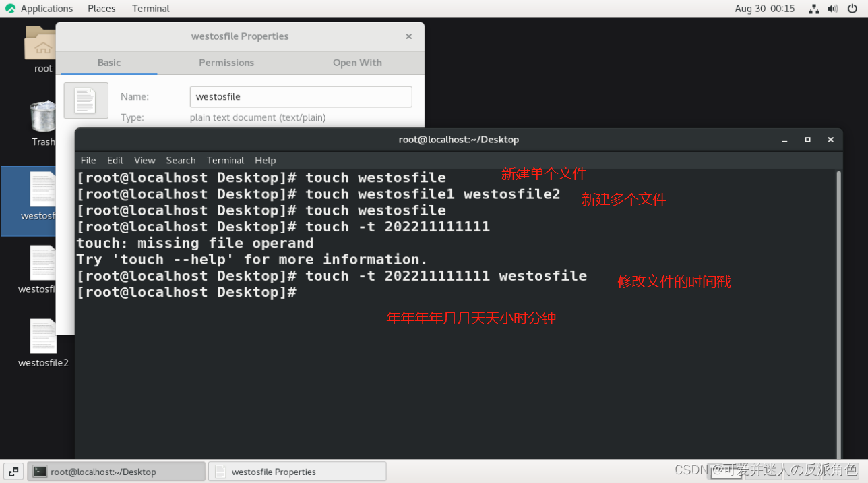The image size is (868, 483).
Task: Open the Applications menu
Action: [x=46, y=9]
